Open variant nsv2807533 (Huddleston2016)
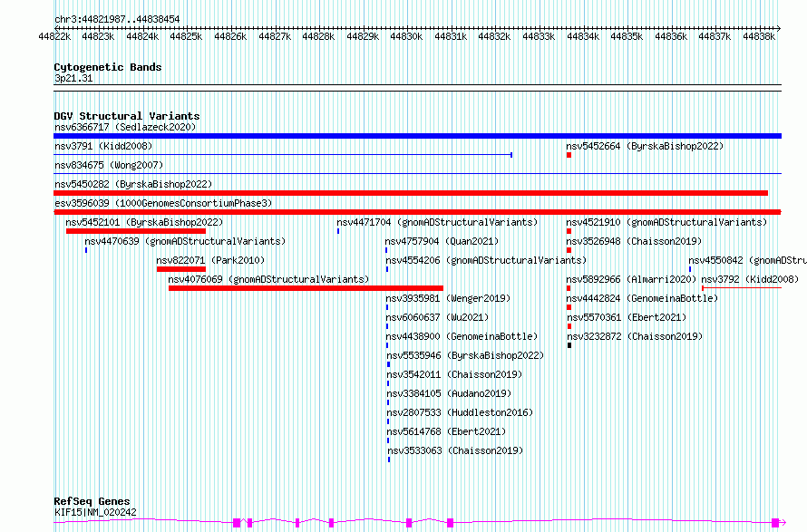Screen dimensions: 807x532 [x=460, y=412]
